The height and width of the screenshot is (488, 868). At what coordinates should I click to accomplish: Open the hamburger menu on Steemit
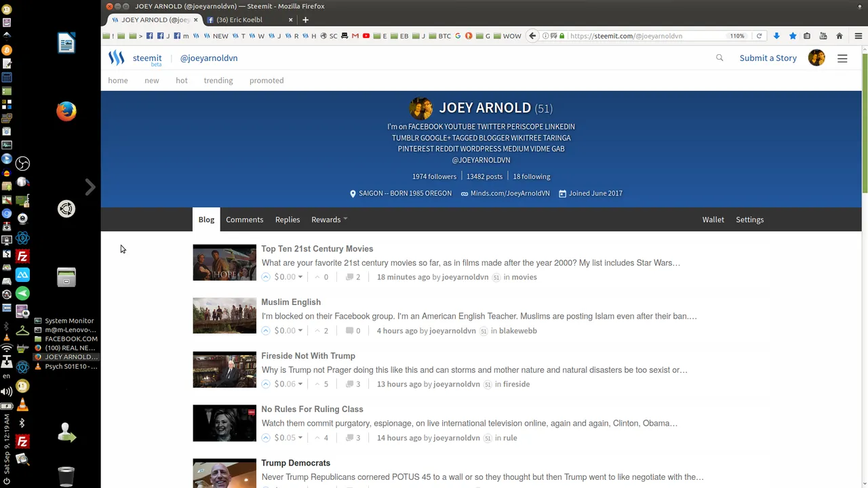pos(842,58)
